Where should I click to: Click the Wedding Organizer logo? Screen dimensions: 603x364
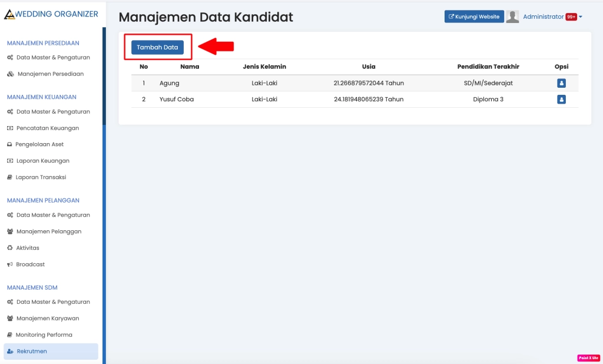coord(51,14)
